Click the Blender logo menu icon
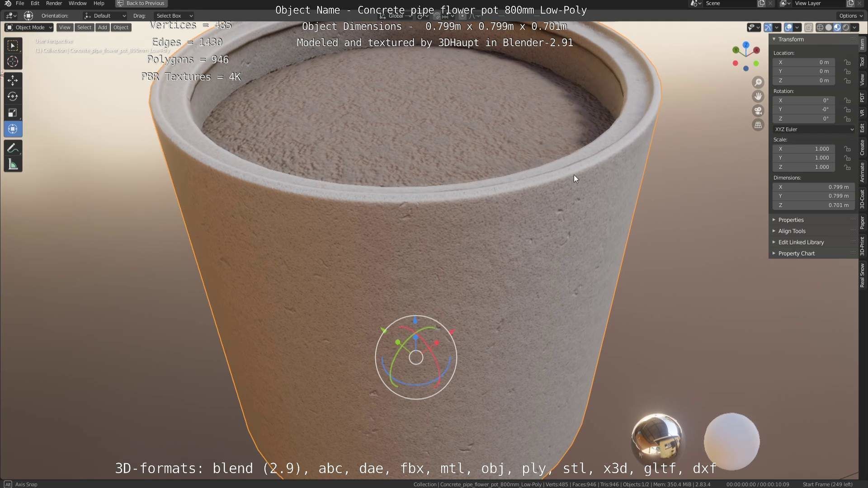This screenshot has height=488, width=868. pyautogui.click(x=8, y=3)
